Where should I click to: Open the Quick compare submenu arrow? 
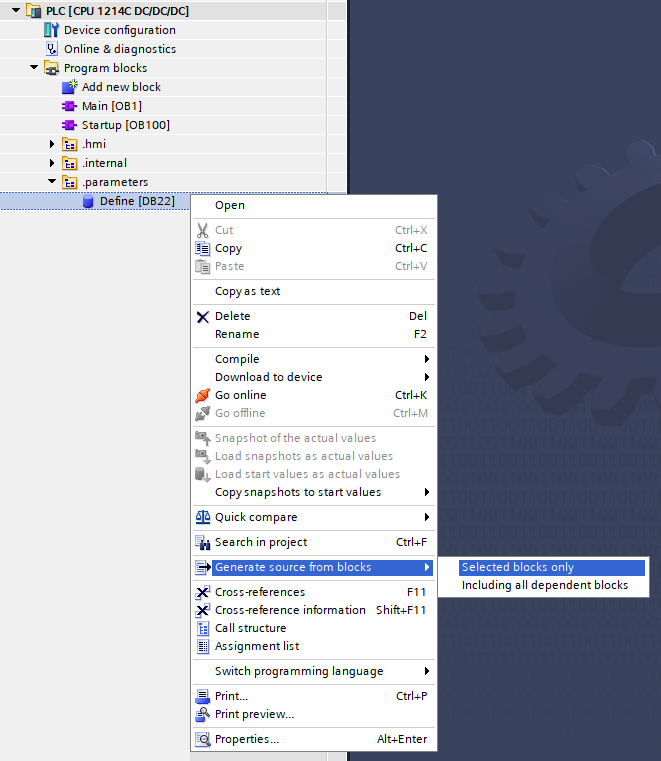427,517
